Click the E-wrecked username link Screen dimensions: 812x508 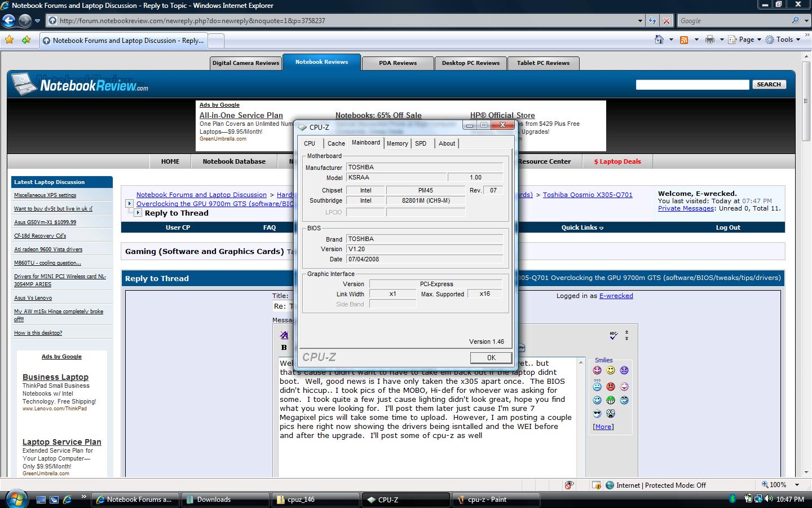click(x=616, y=296)
